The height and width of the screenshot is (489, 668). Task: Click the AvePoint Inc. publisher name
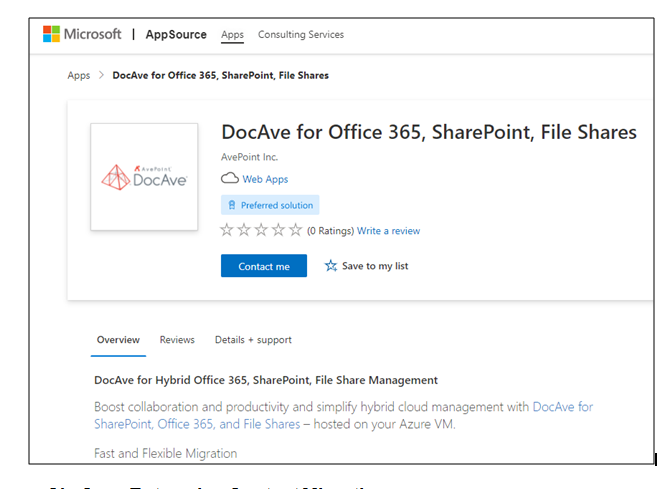coord(249,157)
